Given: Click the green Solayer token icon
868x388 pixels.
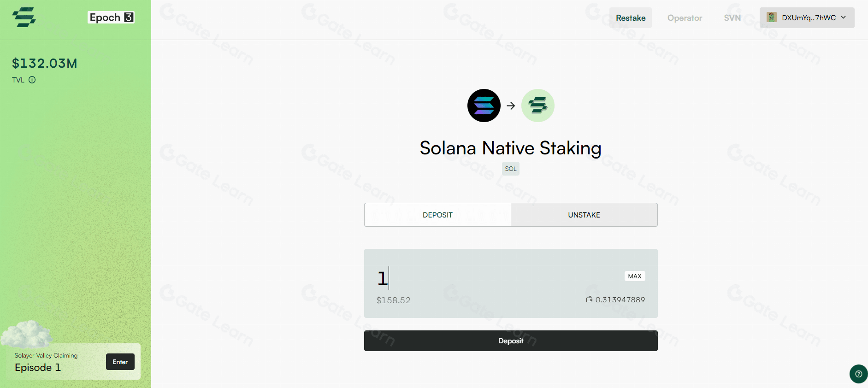Looking at the screenshot, I should (538, 106).
